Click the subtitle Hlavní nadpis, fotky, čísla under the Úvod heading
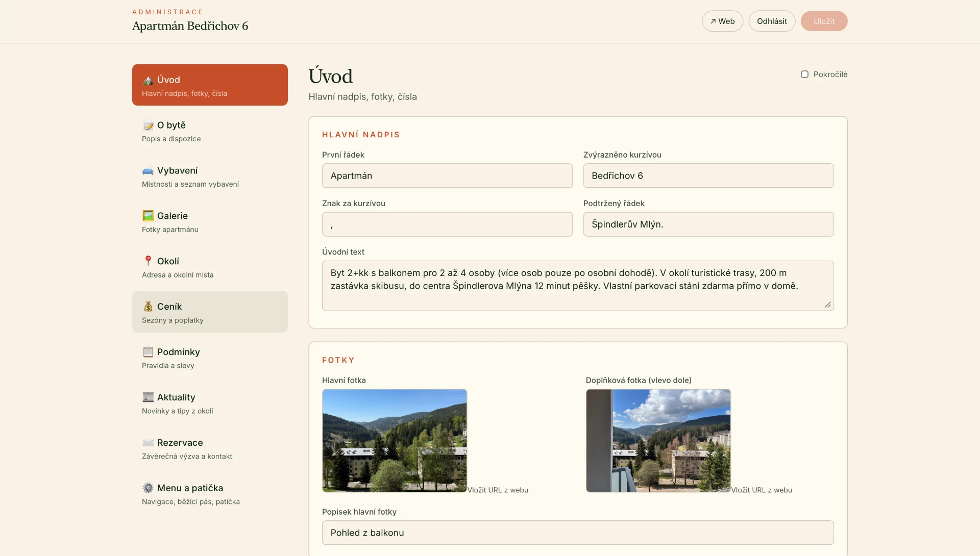The height and width of the screenshot is (556, 980). (362, 97)
